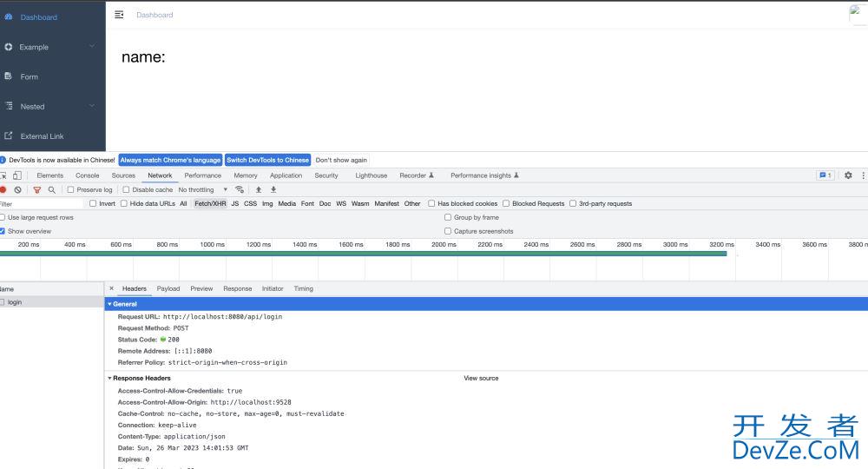Open DevTools more options kebab

(x=863, y=175)
